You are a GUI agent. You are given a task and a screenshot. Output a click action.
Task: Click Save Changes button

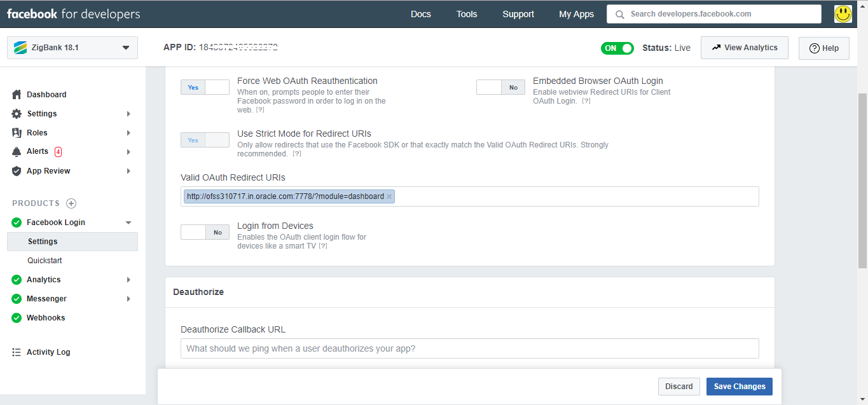pyautogui.click(x=740, y=387)
